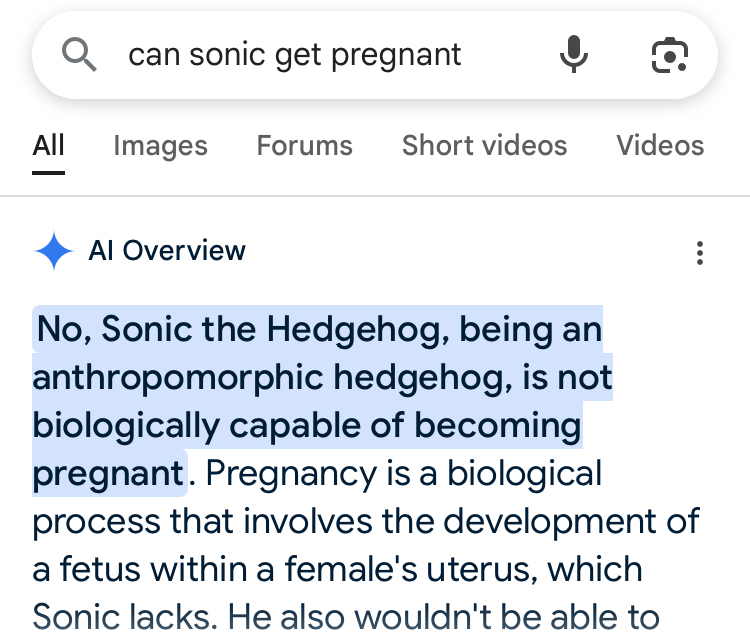Switch to the Images tab
This screenshot has height=641, width=750.
pyautogui.click(x=160, y=146)
